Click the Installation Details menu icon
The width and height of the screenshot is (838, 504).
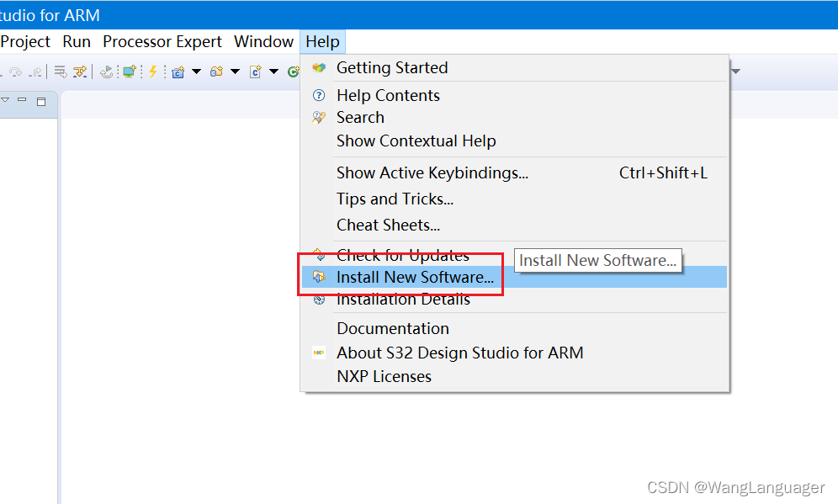pos(319,300)
